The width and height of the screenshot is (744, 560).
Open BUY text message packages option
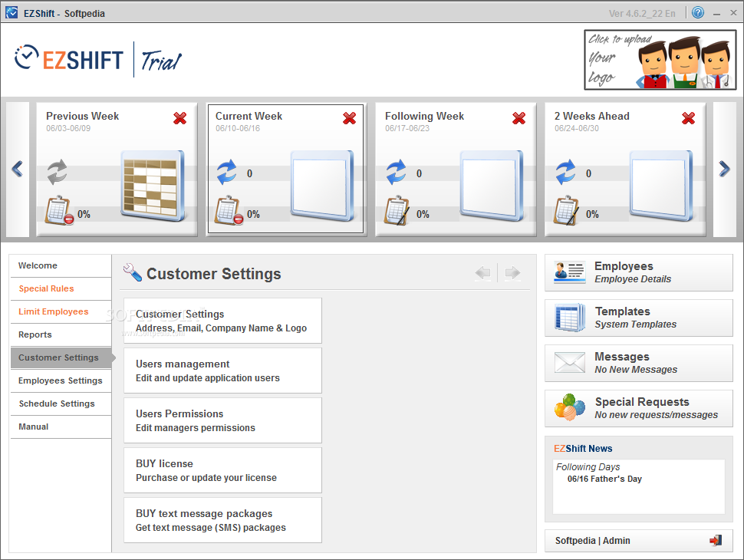click(x=222, y=520)
